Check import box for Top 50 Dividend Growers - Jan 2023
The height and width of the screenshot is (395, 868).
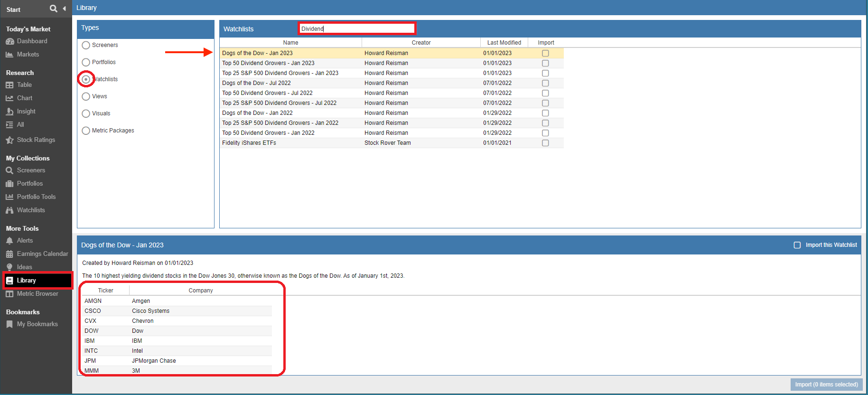point(545,63)
